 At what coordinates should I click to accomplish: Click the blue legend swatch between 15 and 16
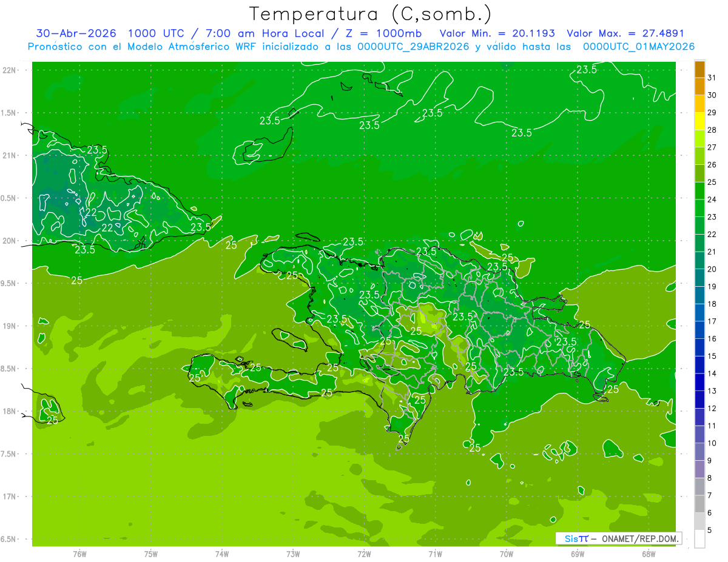click(x=699, y=347)
